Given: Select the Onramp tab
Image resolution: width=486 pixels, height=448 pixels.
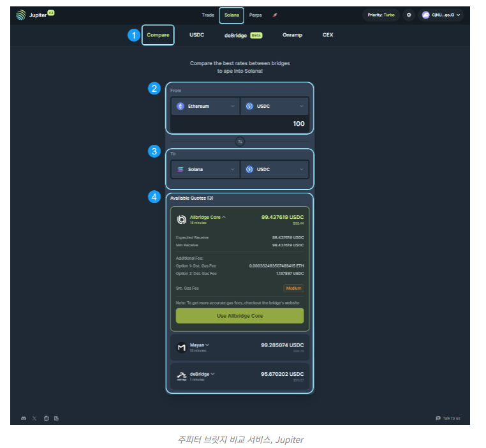Looking at the screenshot, I should coord(292,35).
